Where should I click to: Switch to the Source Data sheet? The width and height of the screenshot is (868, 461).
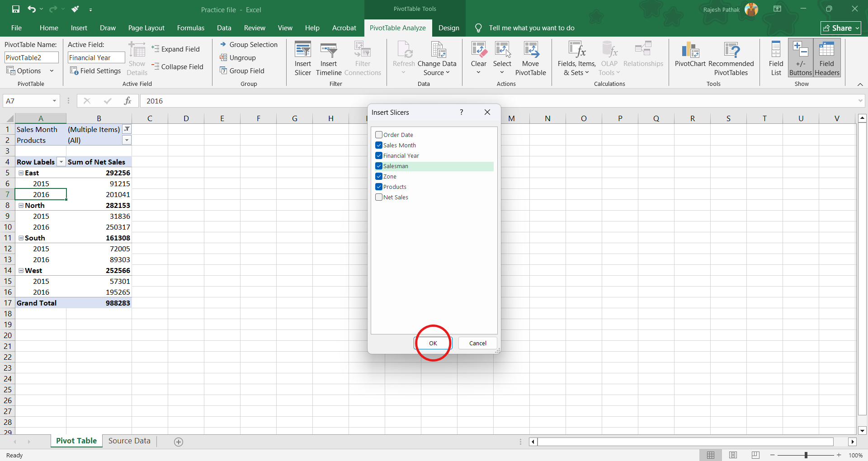[x=129, y=441]
